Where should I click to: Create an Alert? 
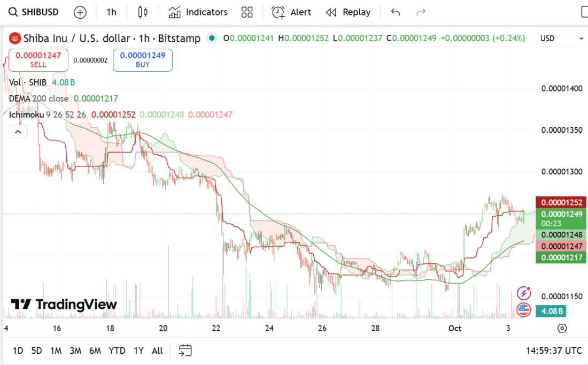click(291, 12)
